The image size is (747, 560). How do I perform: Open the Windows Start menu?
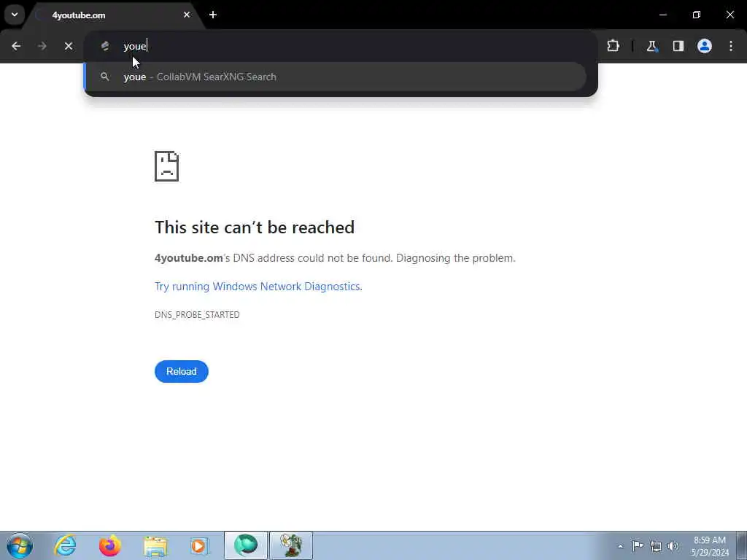click(20, 545)
